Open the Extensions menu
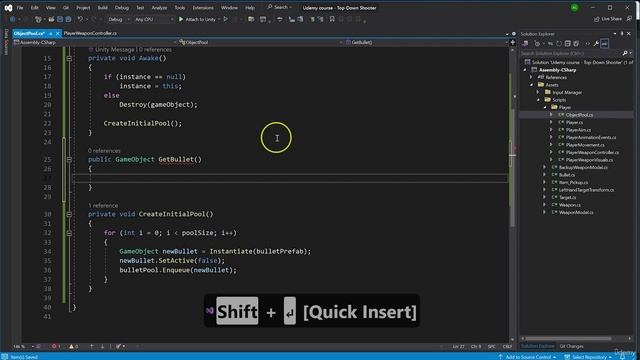This screenshot has width=640, height=360. click(203, 8)
